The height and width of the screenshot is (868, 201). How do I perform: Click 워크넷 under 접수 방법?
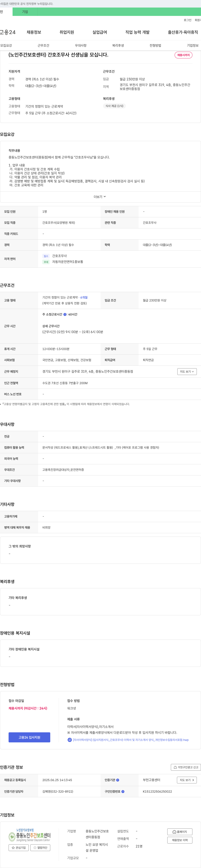[x=71, y=708]
